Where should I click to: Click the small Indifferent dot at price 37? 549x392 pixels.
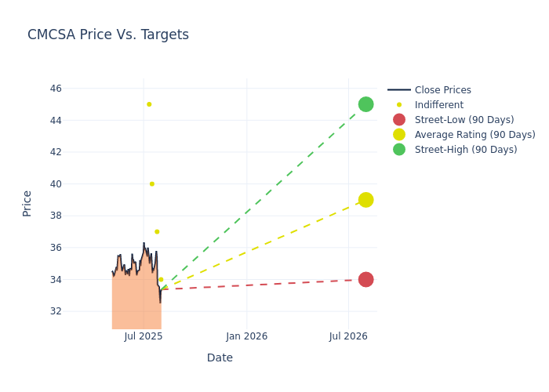[157, 232]
